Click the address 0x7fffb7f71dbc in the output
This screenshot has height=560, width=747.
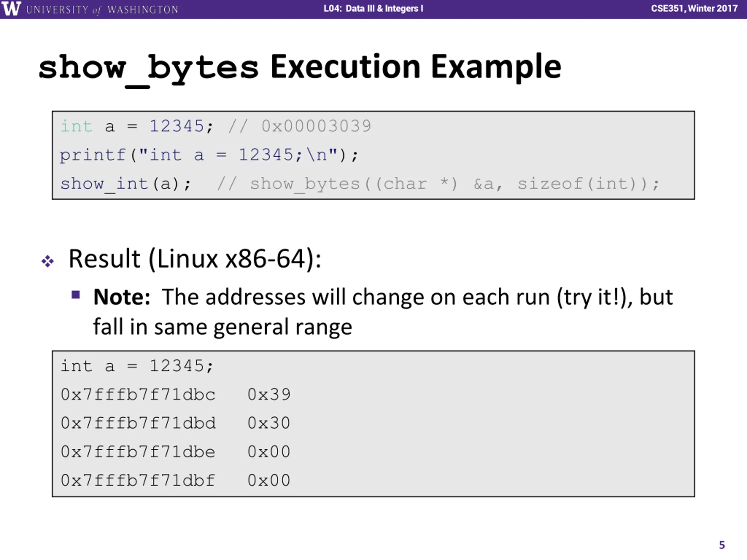[138, 395]
